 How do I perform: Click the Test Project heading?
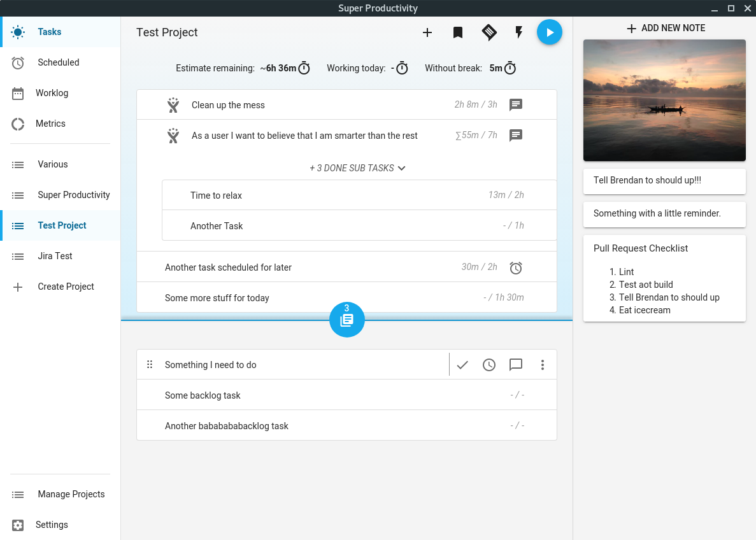click(167, 32)
